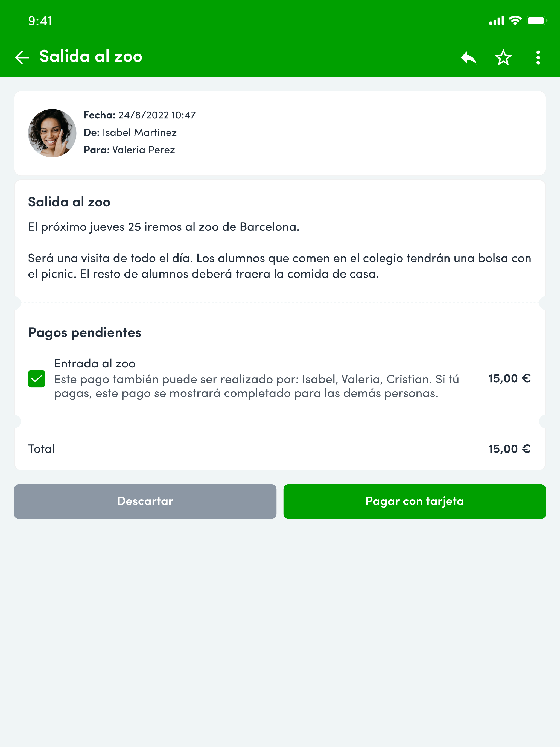Open the three-dot overflow menu
560x747 pixels.
point(538,57)
